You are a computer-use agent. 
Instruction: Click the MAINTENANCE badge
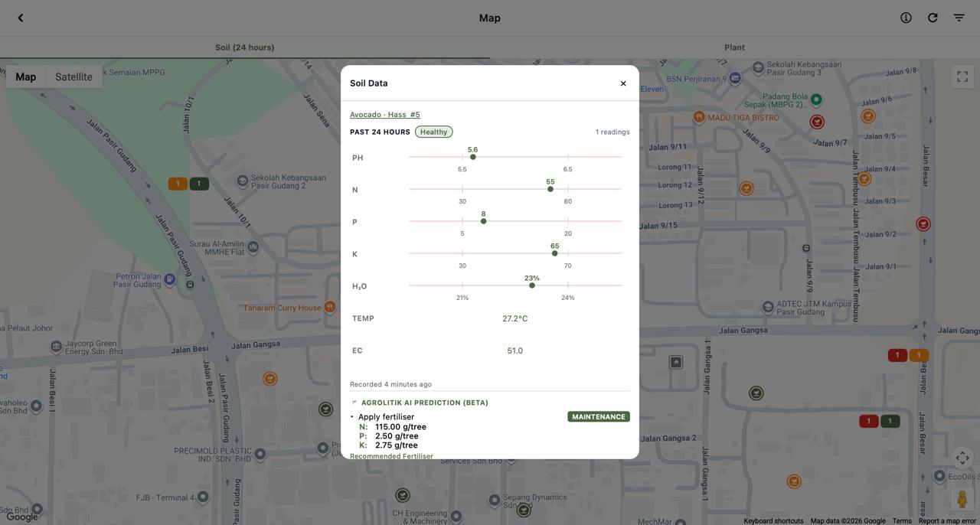[599, 417]
